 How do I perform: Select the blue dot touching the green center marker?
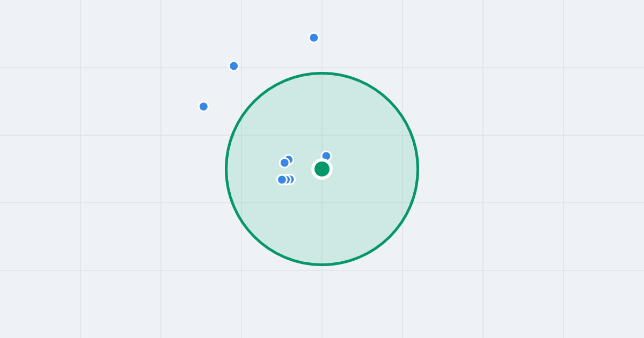pos(326,156)
